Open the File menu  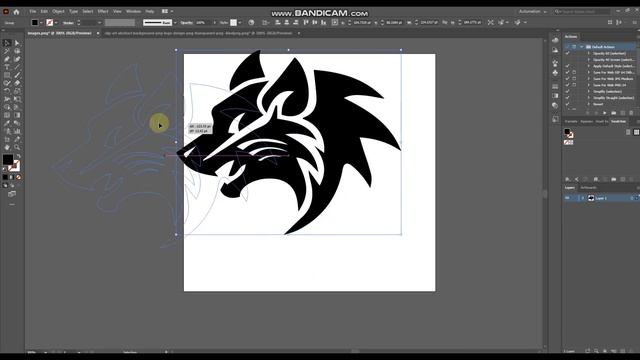pyautogui.click(x=33, y=11)
